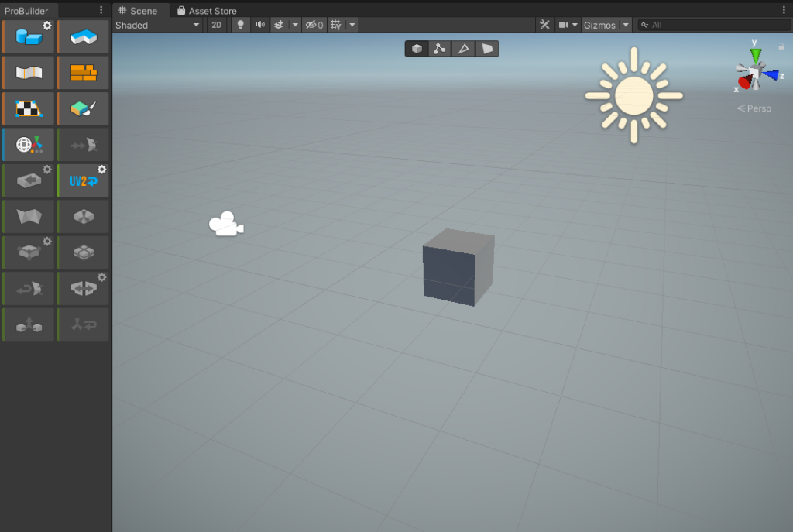Open the Vertex Colors paint icon
Viewport: 793px width, 532px height.
pos(83,109)
